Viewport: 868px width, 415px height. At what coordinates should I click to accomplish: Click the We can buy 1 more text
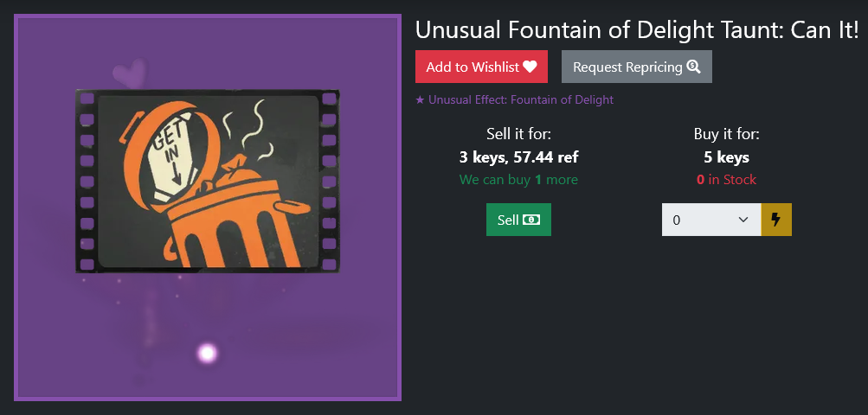click(x=518, y=180)
